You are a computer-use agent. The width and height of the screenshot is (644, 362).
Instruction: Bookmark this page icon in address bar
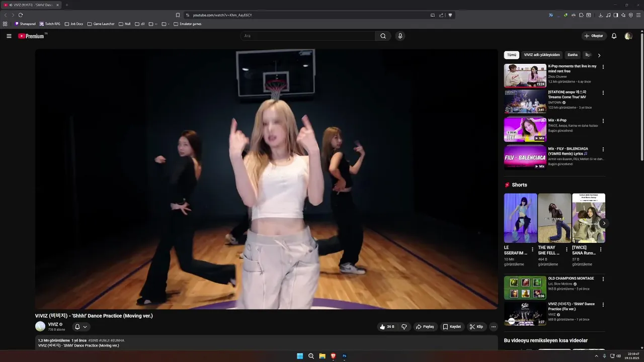coord(178,15)
